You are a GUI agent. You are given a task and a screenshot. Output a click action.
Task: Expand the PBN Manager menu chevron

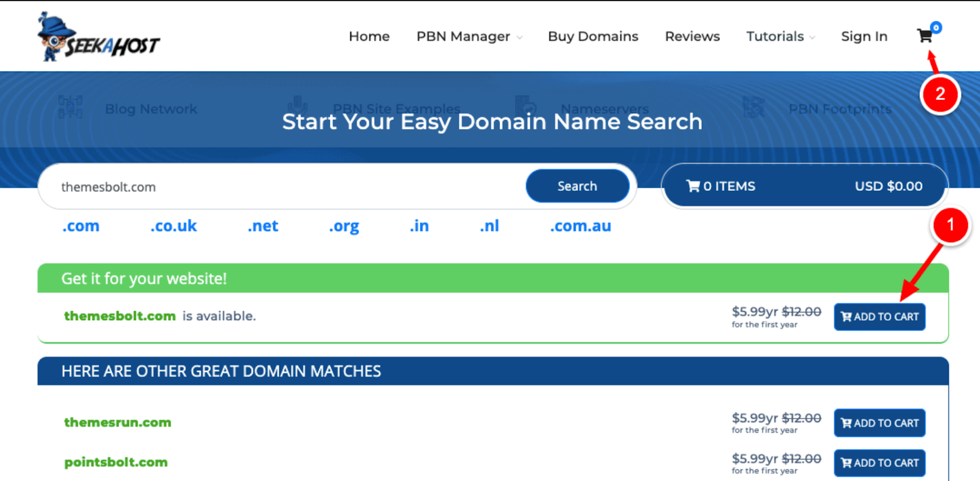tap(519, 37)
